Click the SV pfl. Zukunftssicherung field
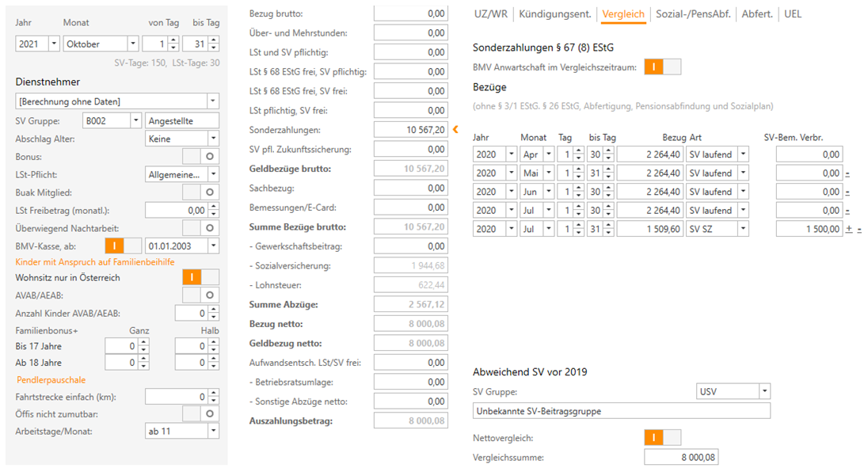This screenshot has height=472, width=868. (411, 149)
